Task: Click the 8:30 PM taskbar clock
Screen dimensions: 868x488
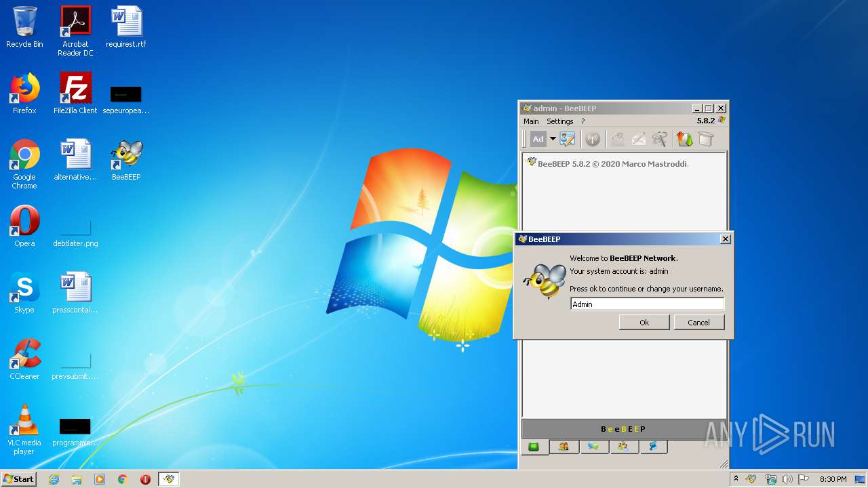Action: point(833,479)
